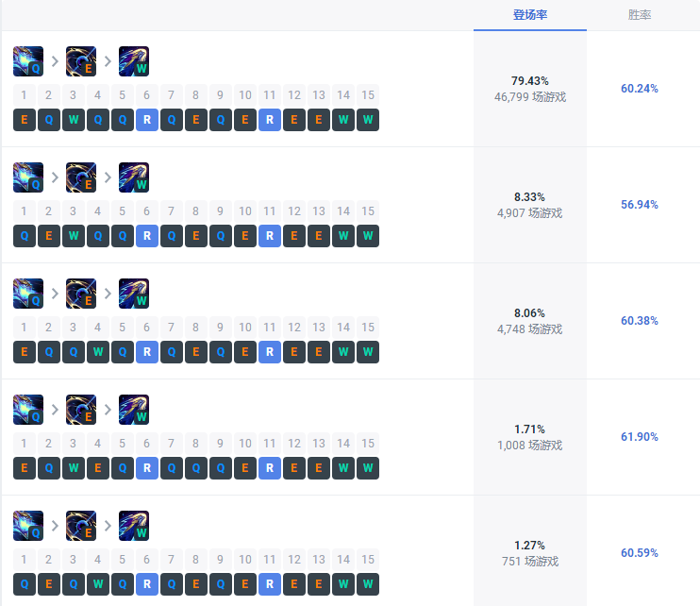Screen dimensions: 700x606
Task: Click the 4,907 场游戏 text
Action: click(530, 213)
